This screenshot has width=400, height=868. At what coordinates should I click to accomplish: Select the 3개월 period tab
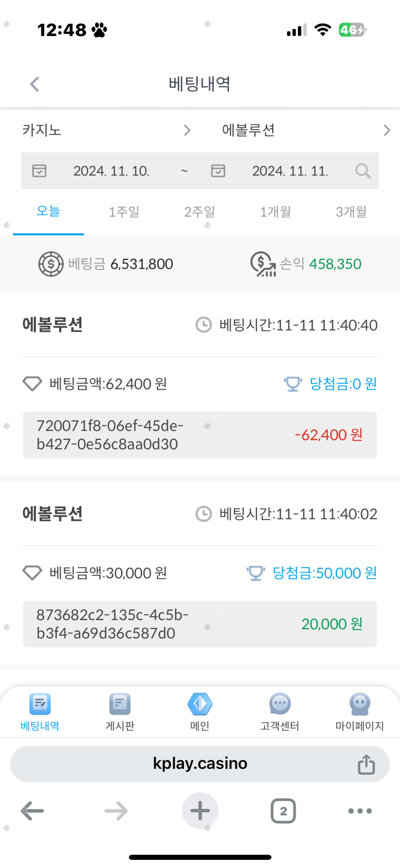pos(351,212)
